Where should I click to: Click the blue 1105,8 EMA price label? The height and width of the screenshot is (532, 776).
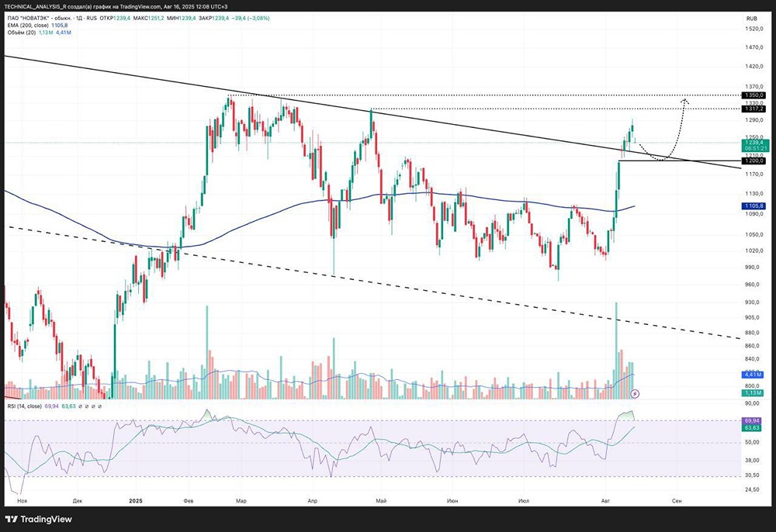753,206
